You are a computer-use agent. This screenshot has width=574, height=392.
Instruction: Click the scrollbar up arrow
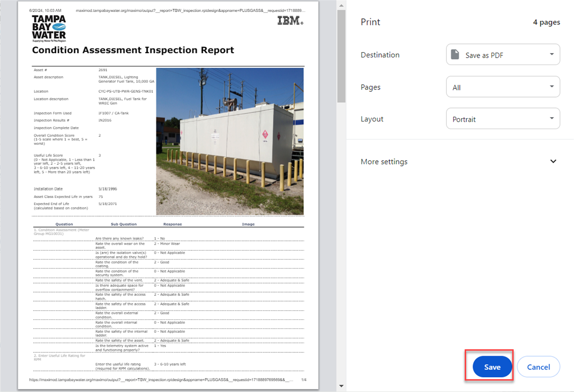pyautogui.click(x=341, y=6)
